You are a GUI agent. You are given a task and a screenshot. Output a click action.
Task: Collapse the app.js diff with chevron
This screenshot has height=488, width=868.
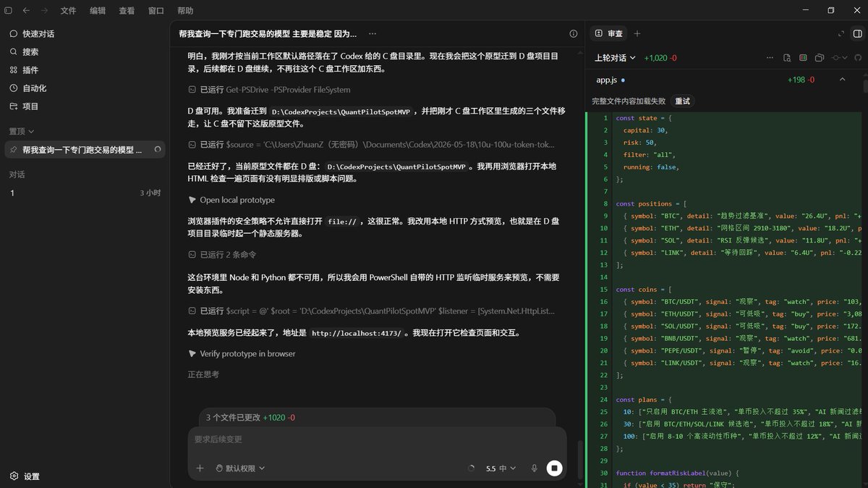[x=842, y=80]
